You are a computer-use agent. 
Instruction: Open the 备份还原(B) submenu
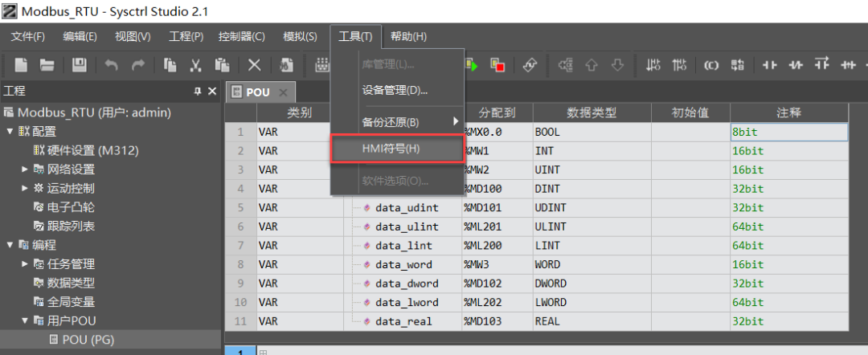coord(397,121)
